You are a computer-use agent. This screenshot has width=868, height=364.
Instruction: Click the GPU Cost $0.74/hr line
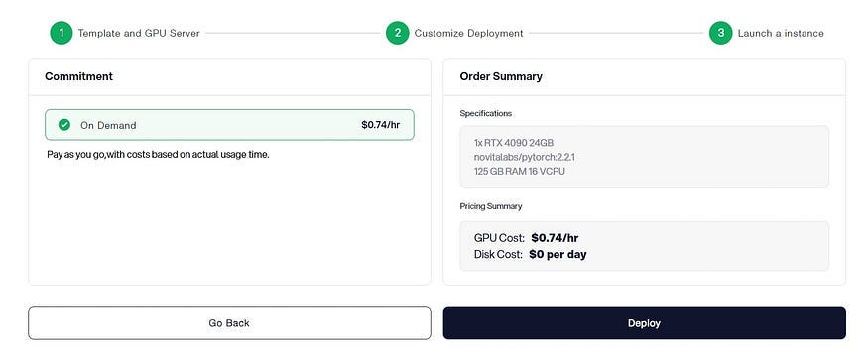click(526, 238)
